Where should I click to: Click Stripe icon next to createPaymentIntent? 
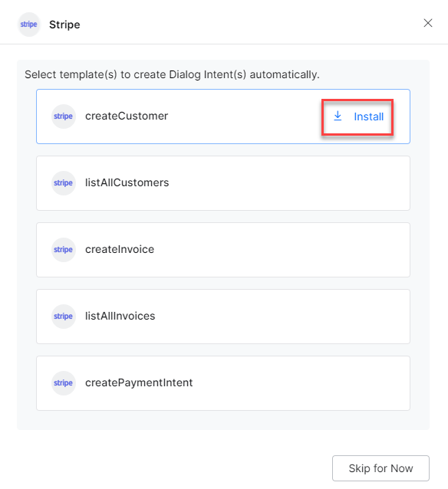[x=64, y=383]
